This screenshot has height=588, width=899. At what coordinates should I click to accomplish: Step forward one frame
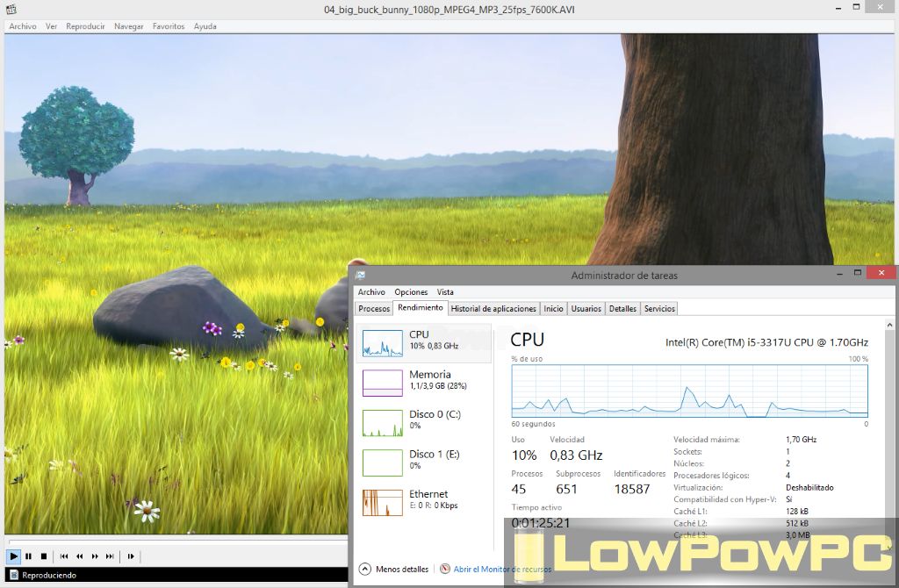(x=131, y=556)
